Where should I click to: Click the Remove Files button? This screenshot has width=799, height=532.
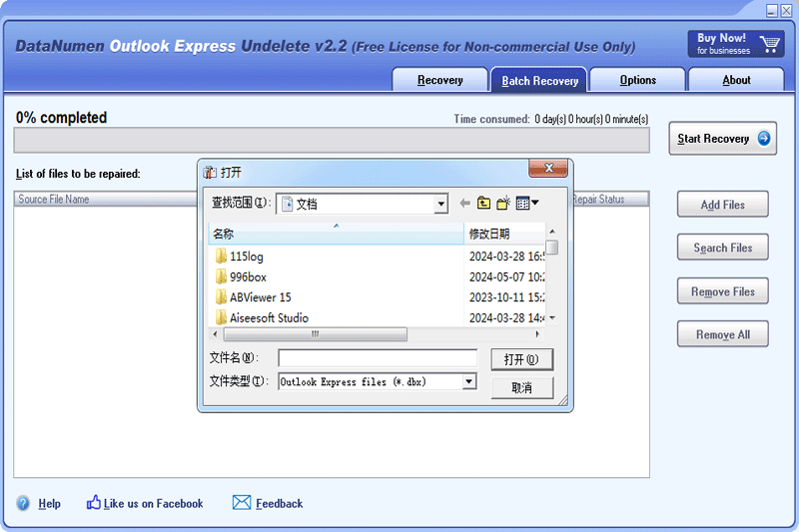point(722,291)
